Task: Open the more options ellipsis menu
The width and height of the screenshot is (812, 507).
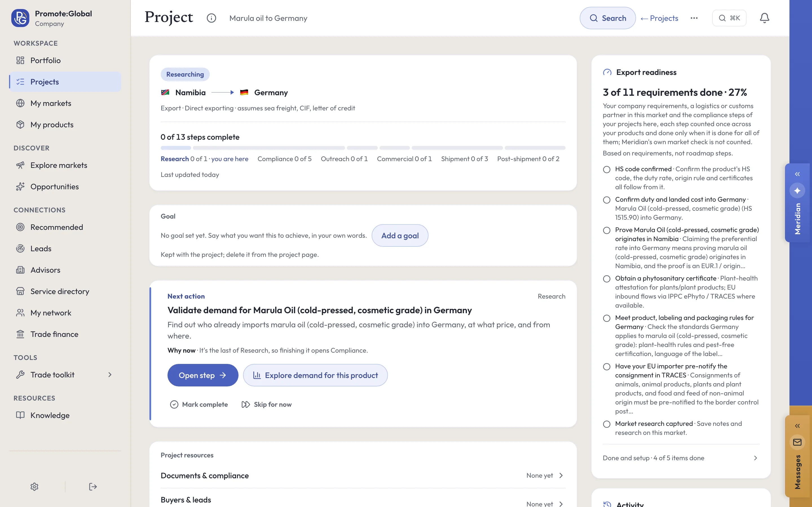Action: pos(694,18)
